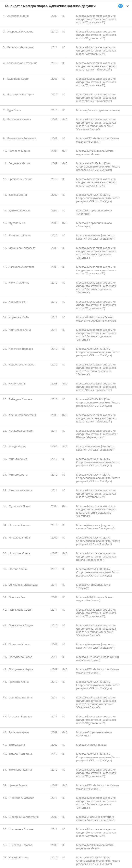Click on Титова Дана name

[x=17, y=745]
